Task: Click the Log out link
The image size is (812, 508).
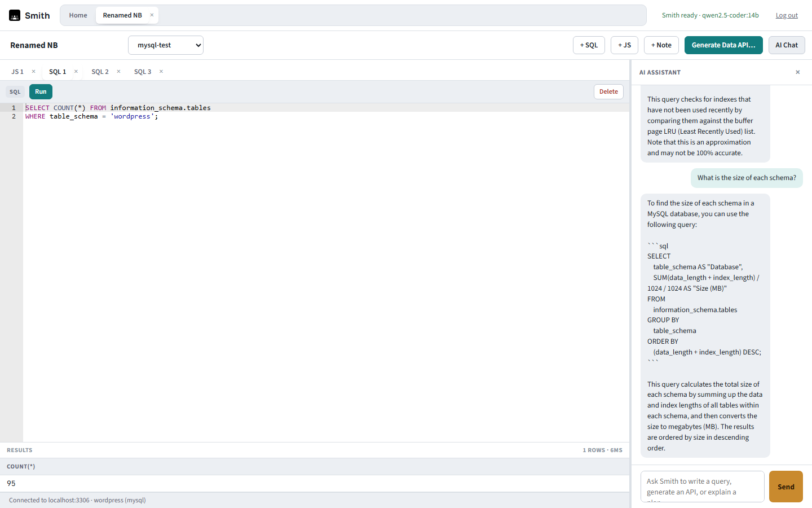Action: point(787,15)
